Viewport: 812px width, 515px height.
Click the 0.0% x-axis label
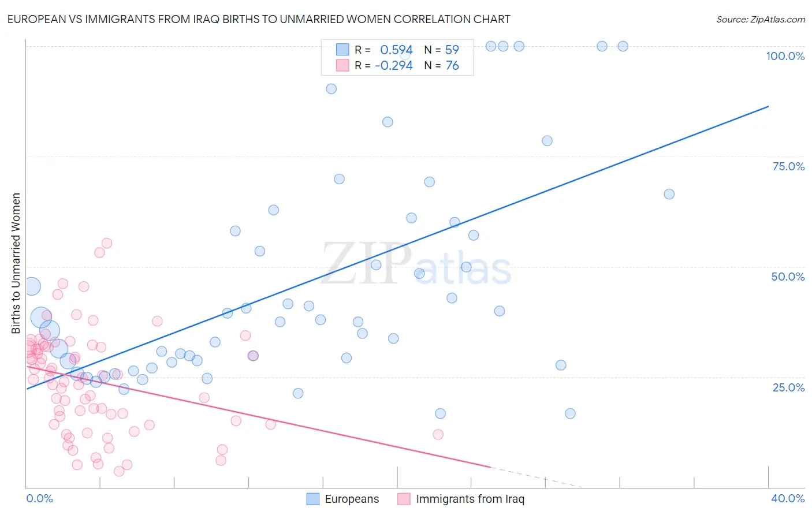[x=39, y=498]
